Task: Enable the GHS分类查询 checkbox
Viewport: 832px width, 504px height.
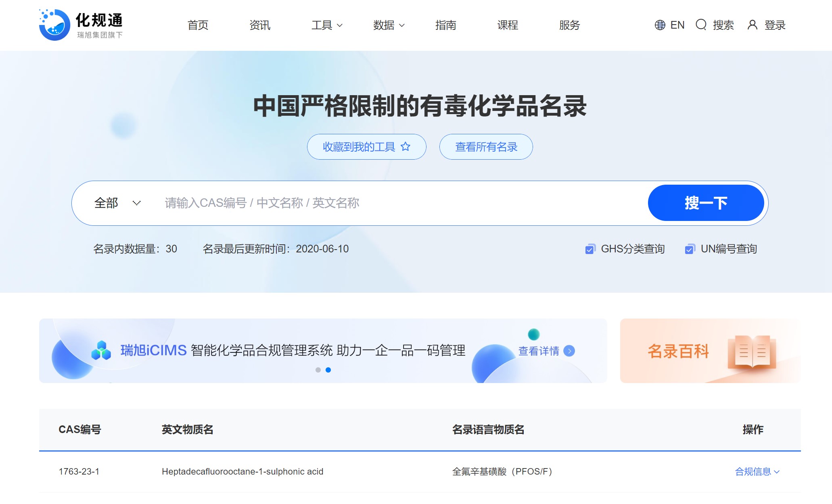Action: (590, 249)
